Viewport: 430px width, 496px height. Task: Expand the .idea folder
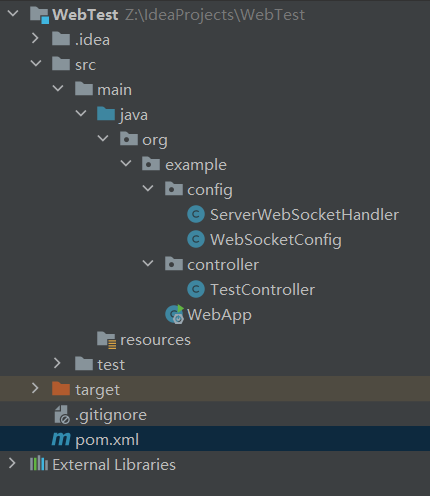pos(35,39)
